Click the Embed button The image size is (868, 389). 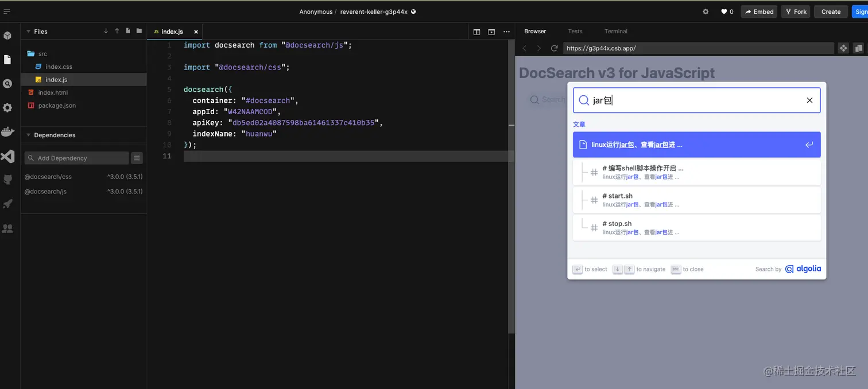click(759, 11)
